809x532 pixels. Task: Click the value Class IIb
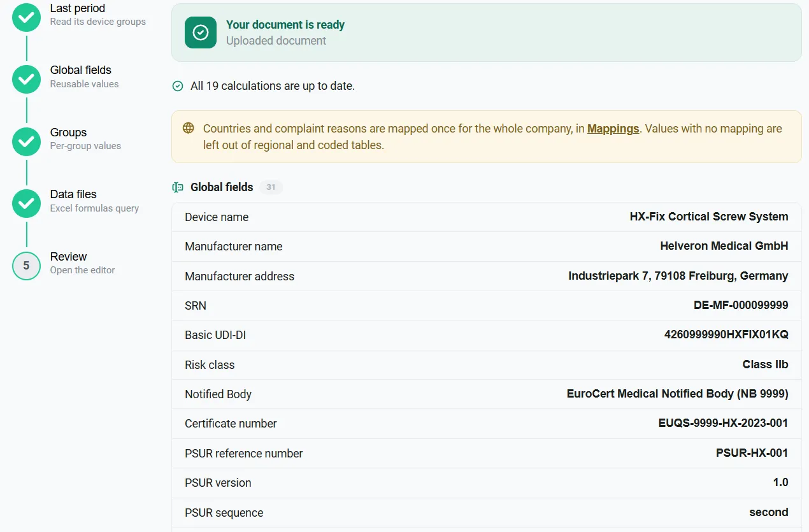765,364
